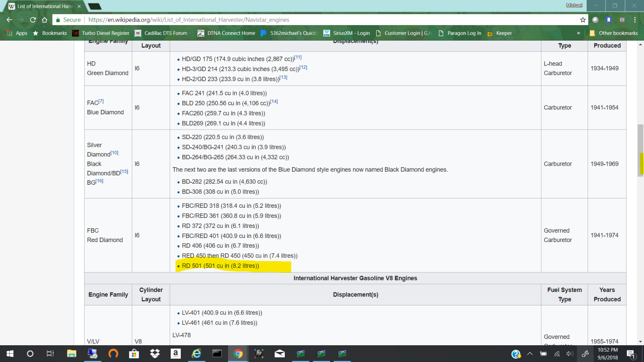
Task: Open the Windows Start menu
Action: pyautogui.click(x=10, y=354)
